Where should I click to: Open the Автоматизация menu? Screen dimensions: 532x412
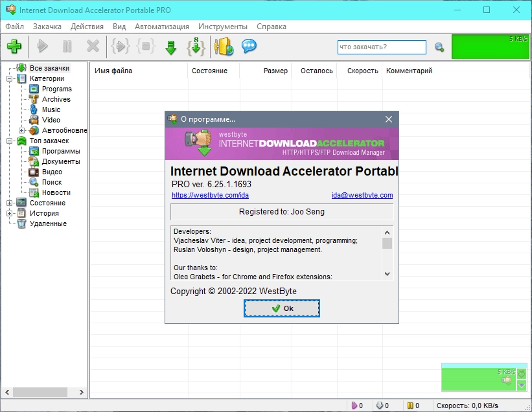coord(162,27)
